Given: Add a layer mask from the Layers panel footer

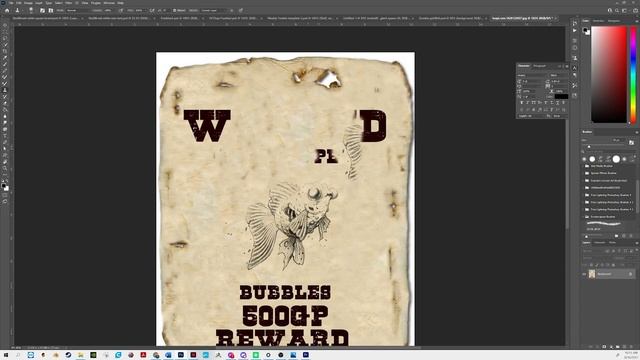Looking at the screenshot, I should tap(604, 347).
